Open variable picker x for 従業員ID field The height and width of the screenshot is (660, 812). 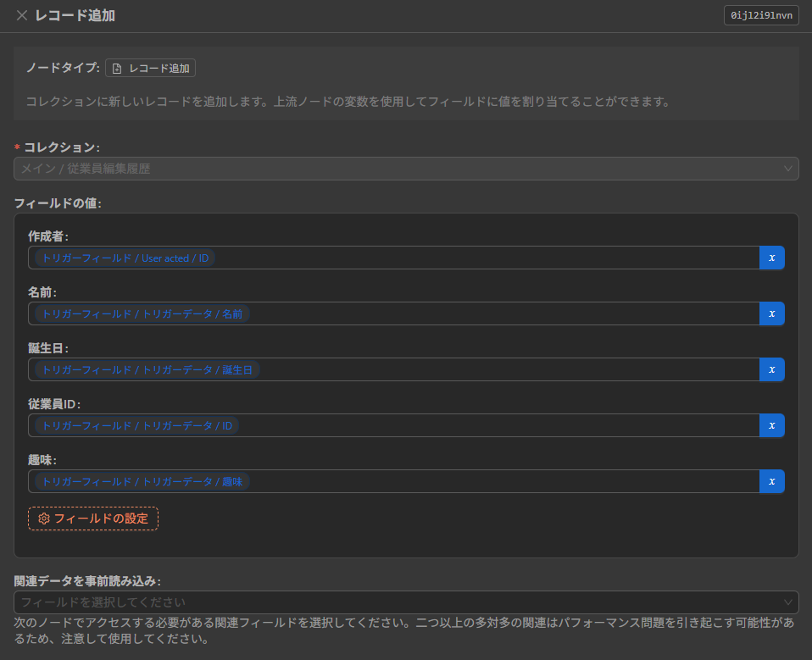click(771, 425)
